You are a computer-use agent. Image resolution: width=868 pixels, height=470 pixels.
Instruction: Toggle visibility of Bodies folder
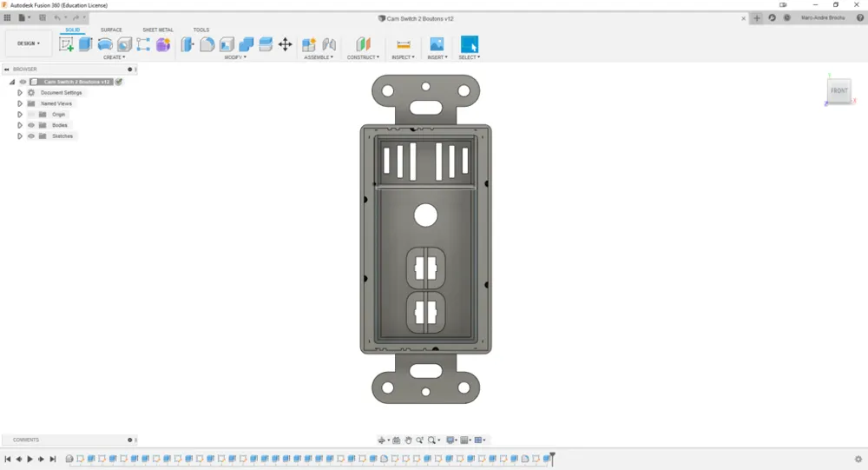pos(31,125)
